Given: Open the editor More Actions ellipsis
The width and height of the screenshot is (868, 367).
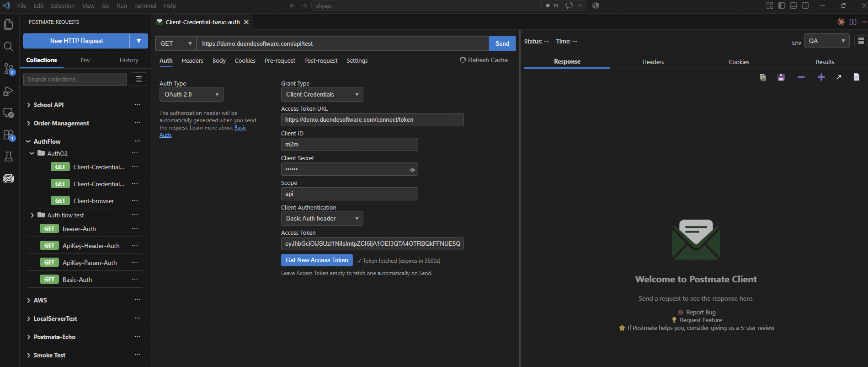Looking at the screenshot, I should pos(864,22).
